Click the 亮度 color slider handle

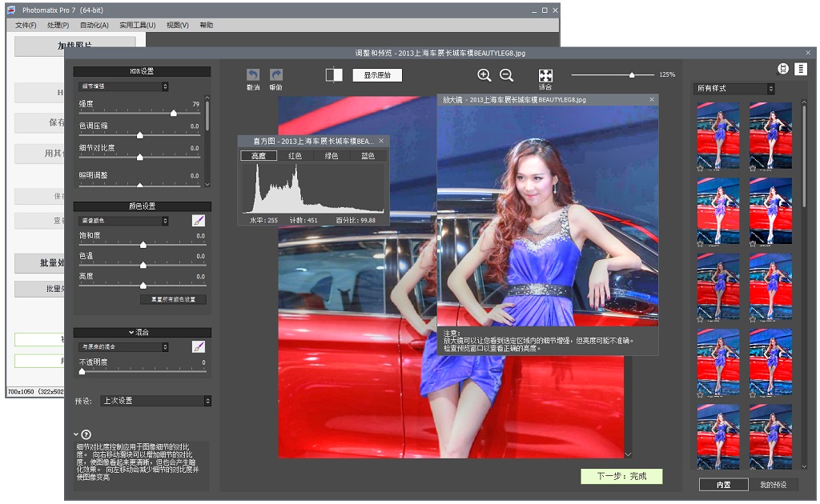click(x=143, y=286)
